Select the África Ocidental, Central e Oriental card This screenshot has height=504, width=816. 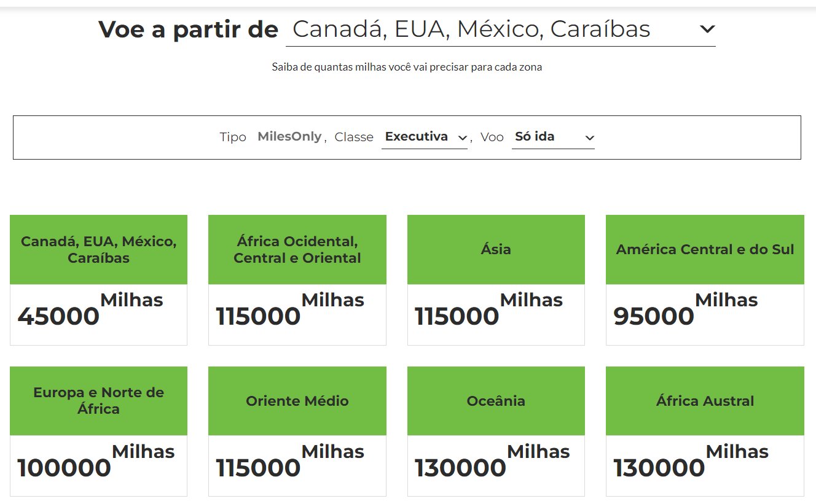click(x=297, y=280)
